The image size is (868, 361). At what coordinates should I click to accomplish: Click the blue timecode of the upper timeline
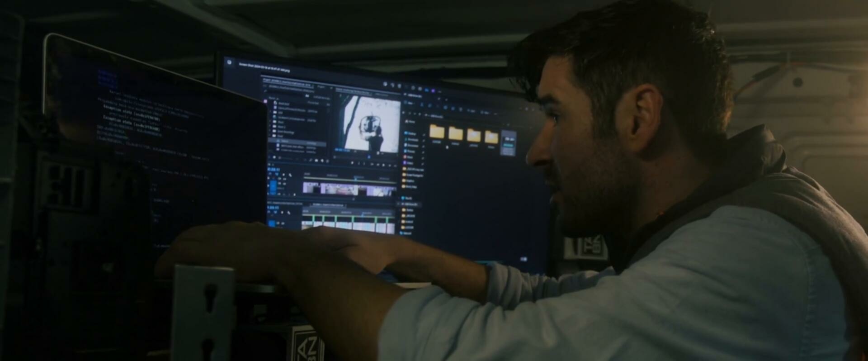pos(274,169)
